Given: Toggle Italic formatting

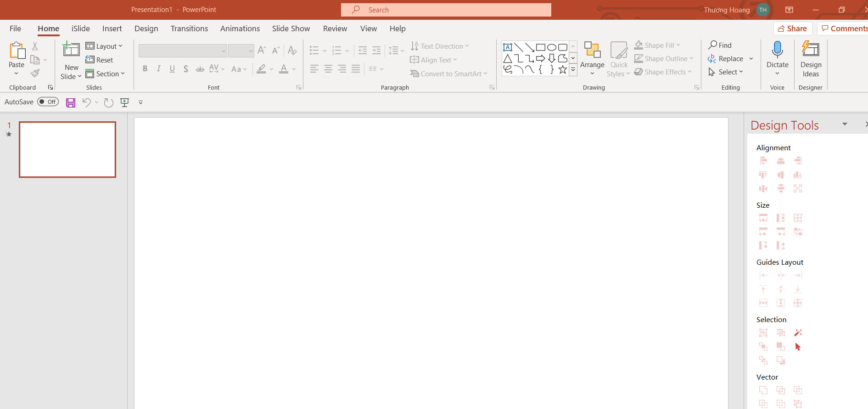Looking at the screenshot, I should tap(158, 69).
